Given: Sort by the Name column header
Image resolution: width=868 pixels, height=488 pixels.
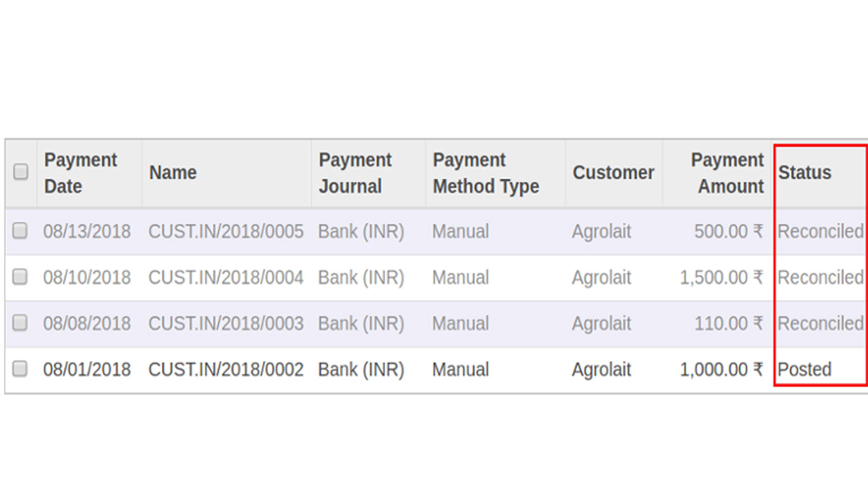Looking at the screenshot, I should click(173, 173).
